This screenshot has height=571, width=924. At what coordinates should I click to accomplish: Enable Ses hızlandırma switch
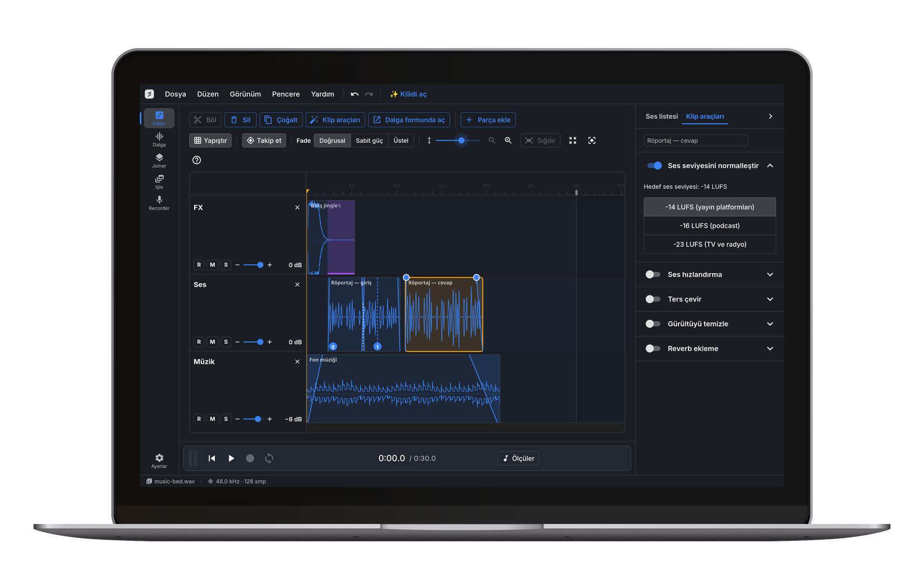pyautogui.click(x=653, y=274)
